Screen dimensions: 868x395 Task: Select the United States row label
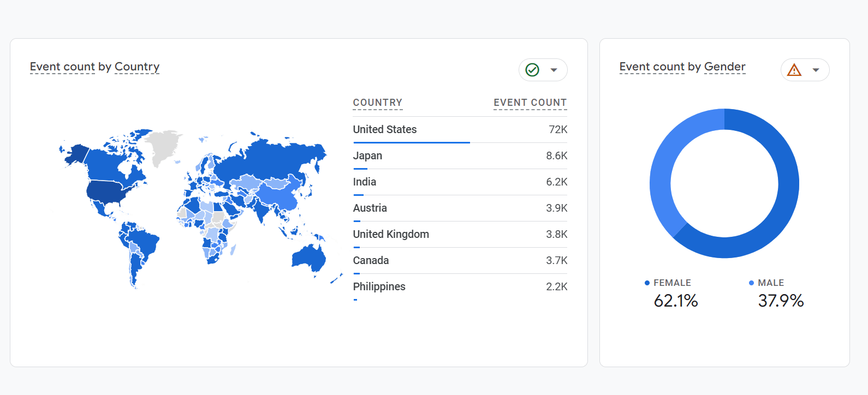pos(385,129)
